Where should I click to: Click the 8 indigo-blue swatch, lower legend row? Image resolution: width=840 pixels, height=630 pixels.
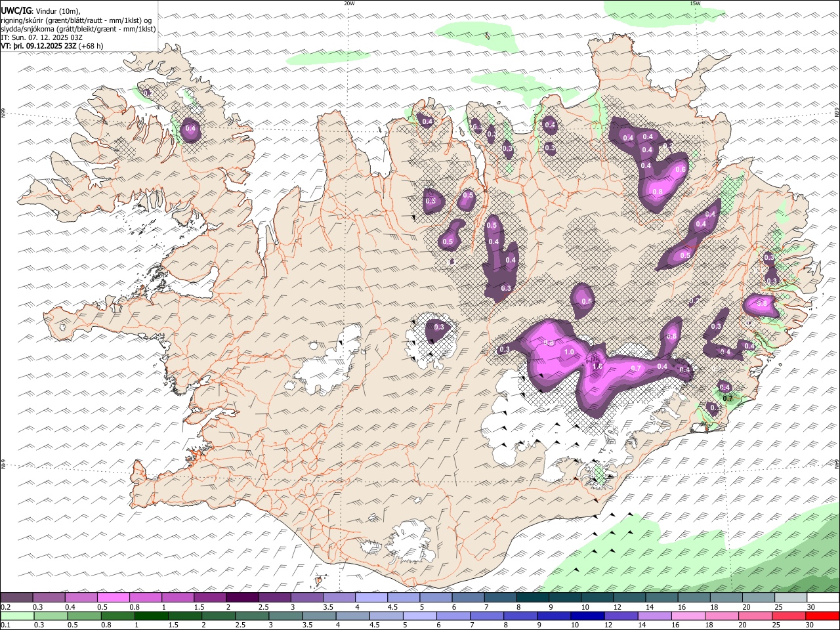tap(520, 616)
